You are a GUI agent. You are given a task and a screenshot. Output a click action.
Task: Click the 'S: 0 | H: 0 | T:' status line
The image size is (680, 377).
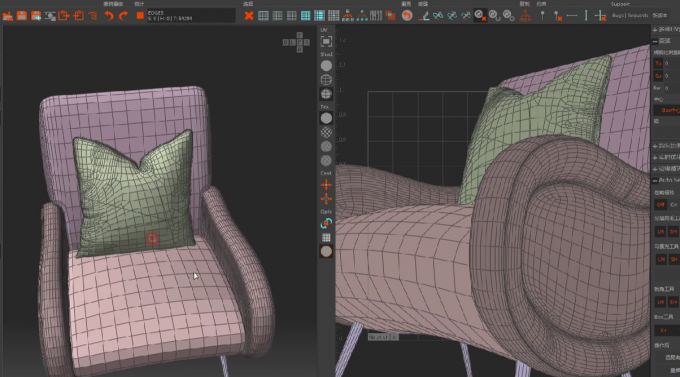[x=170, y=19]
